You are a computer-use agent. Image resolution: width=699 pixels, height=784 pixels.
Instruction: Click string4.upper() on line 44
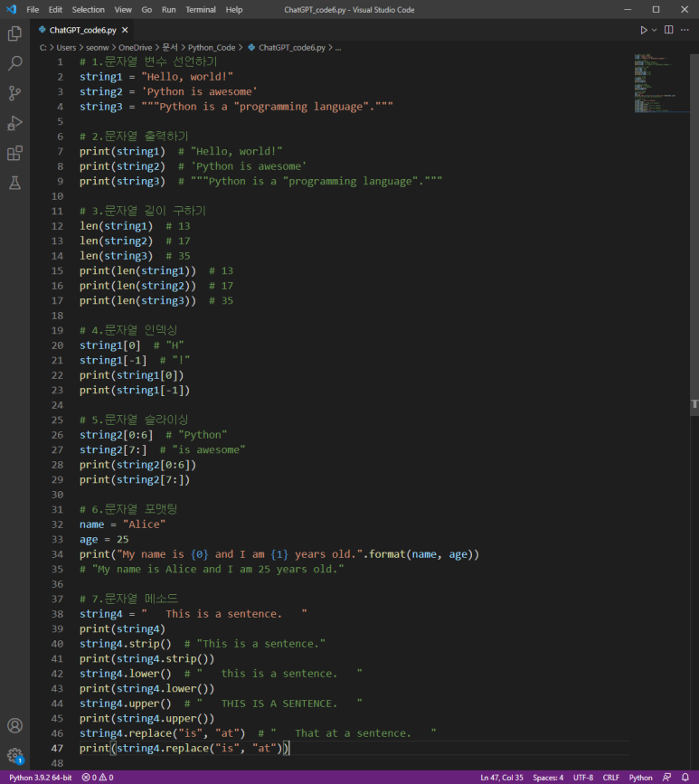click(x=126, y=704)
